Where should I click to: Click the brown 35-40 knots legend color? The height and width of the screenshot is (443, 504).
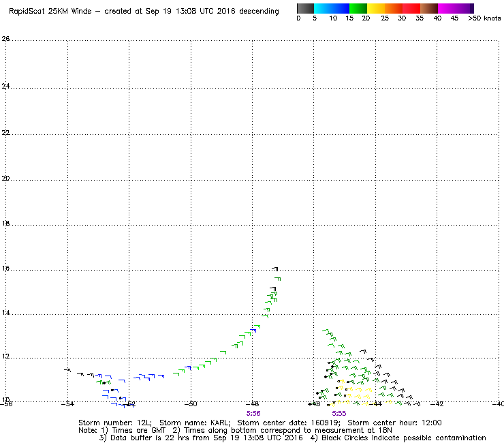(x=429, y=8)
